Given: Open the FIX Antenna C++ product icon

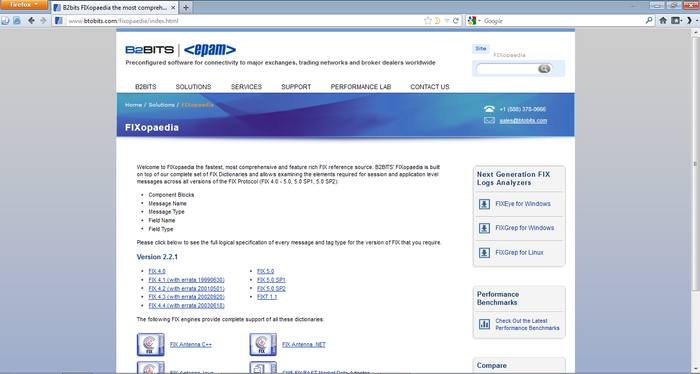Looking at the screenshot, I should tap(150, 345).
